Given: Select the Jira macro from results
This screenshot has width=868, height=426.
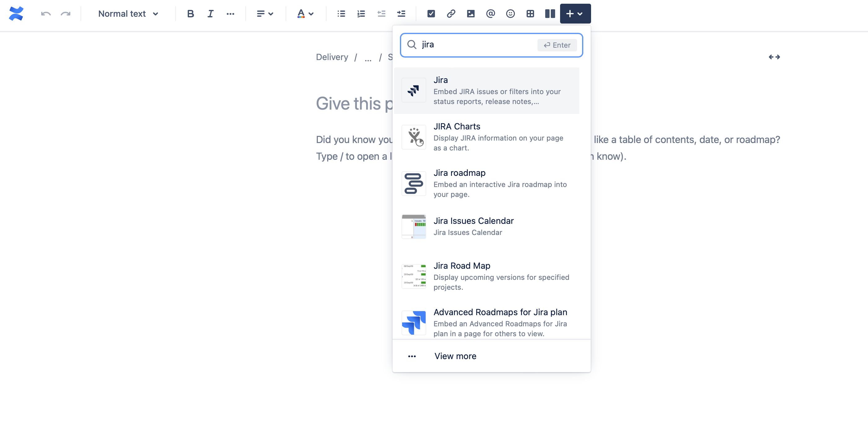Looking at the screenshot, I should (x=487, y=90).
